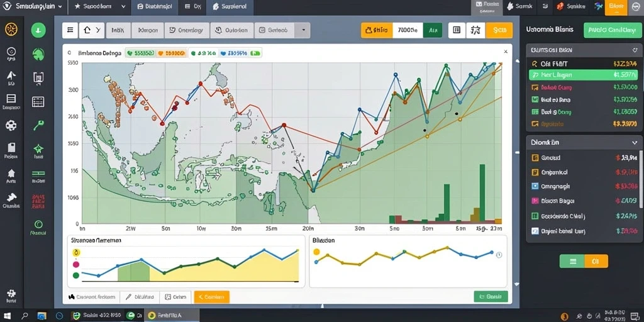Click the 7100Se input field in toolbar

coord(408,30)
